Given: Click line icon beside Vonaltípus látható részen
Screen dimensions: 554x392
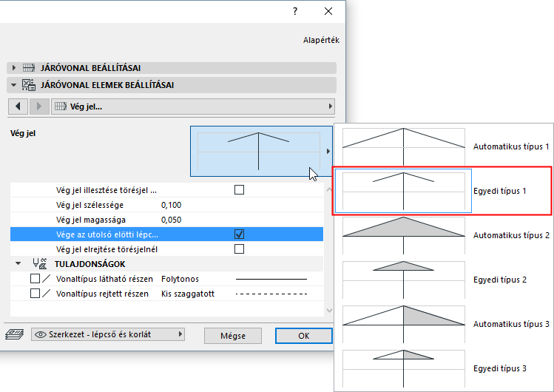Looking at the screenshot, I should (47, 279).
